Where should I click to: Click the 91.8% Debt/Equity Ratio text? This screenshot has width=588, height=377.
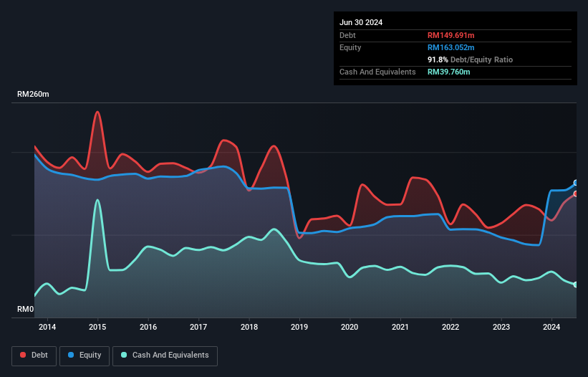coord(470,59)
